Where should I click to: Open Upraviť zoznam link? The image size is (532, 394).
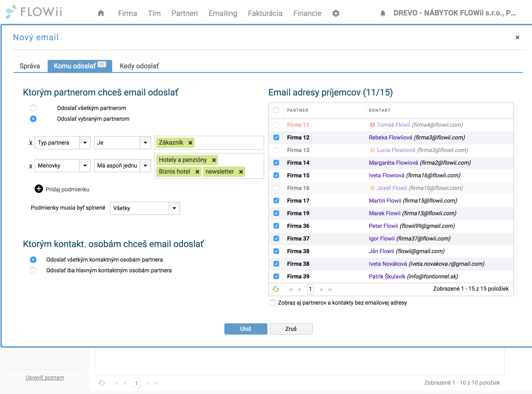(x=45, y=378)
